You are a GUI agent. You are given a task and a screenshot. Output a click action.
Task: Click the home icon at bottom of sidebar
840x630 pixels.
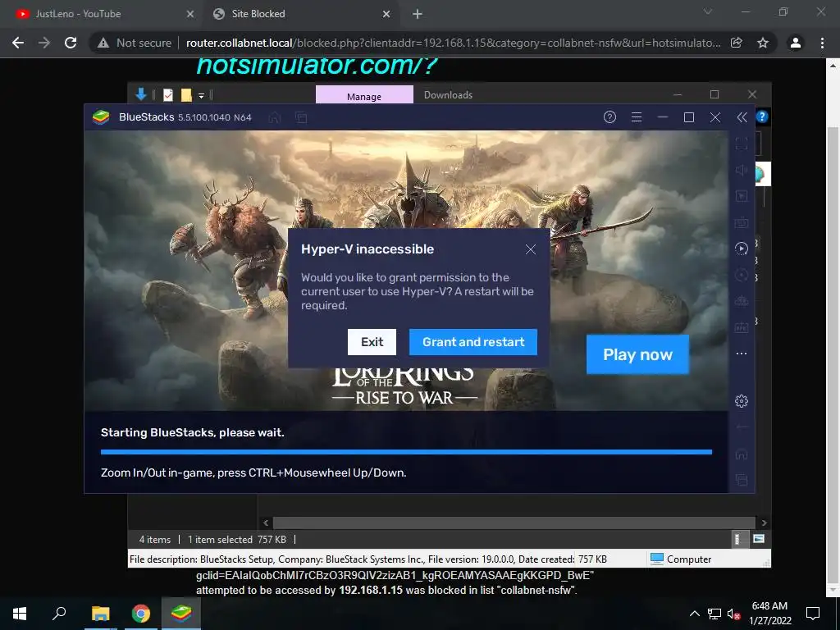[742, 454]
